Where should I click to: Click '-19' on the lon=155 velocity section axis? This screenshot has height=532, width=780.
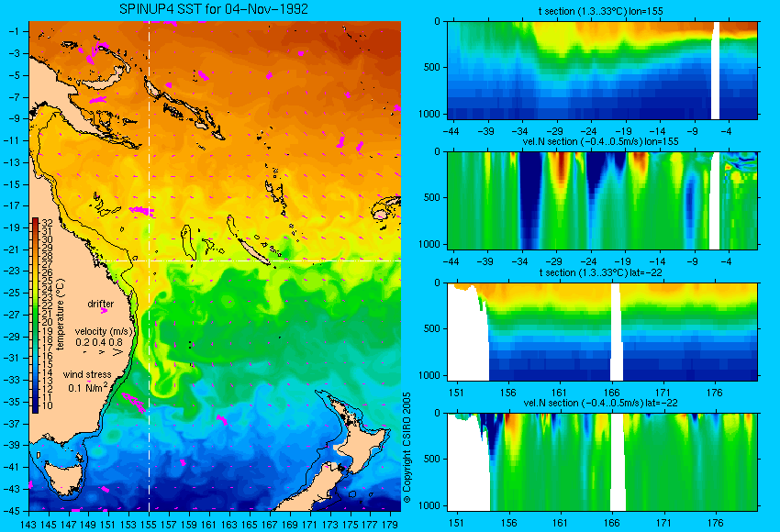pos(623,261)
